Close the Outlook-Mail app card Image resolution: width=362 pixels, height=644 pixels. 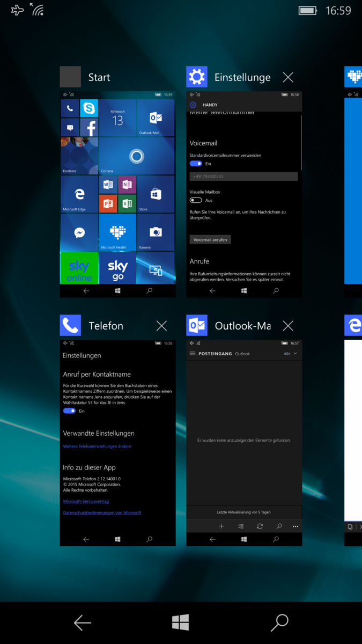[x=288, y=326]
